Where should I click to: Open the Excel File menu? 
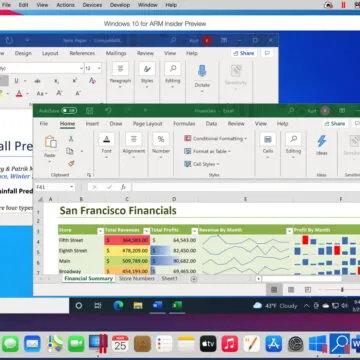[x=44, y=124]
